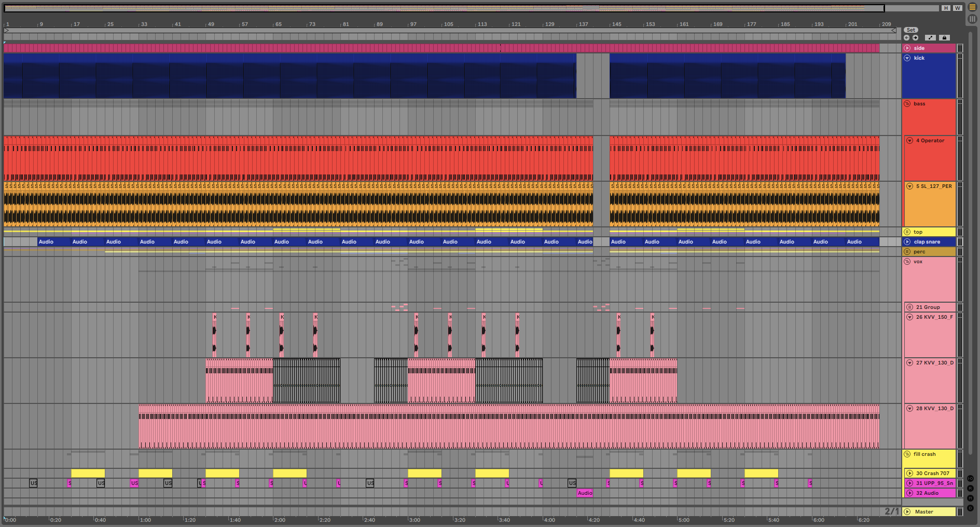
Task: Fold the 28 KVV_130_D track
Action: pos(909,409)
